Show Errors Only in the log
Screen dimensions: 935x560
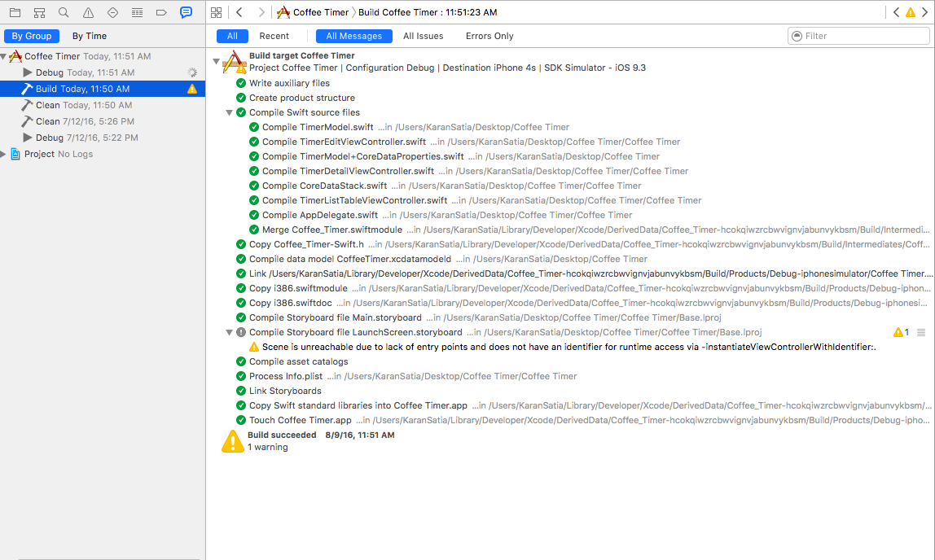[x=489, y=36]
